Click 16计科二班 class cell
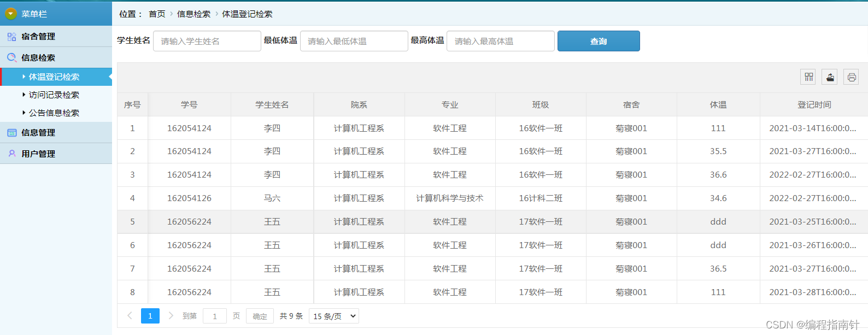Viewport: 868px width, 335px height. click(541, 198)
